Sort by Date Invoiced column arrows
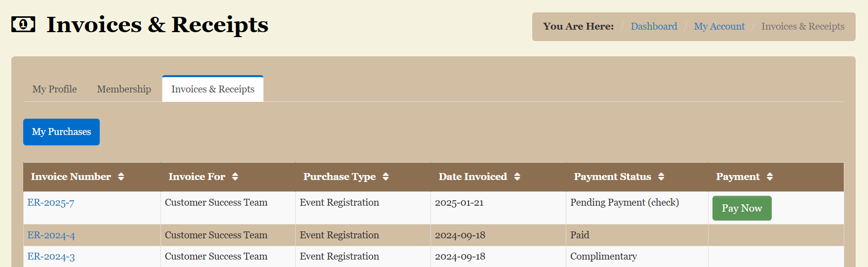Viewport: 868px width, 267px height. [x=517, y=177]
